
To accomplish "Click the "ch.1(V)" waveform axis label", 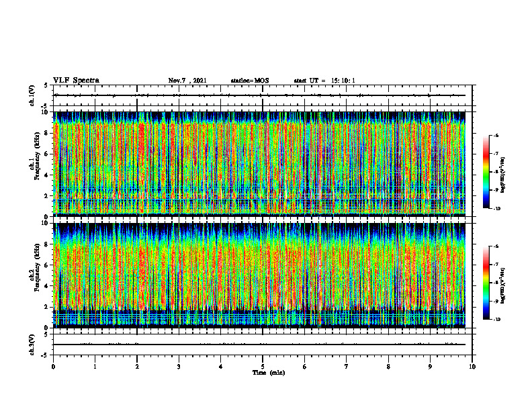I will point(32,95).
